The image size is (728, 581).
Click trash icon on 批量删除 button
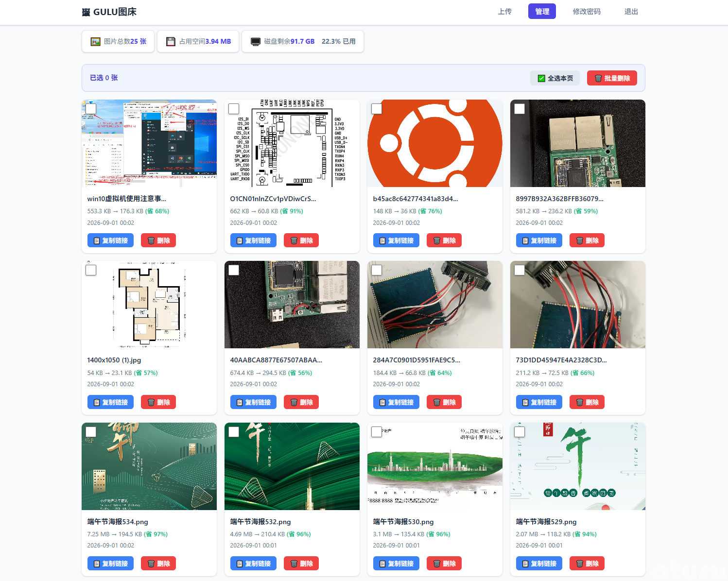(598, 78)
